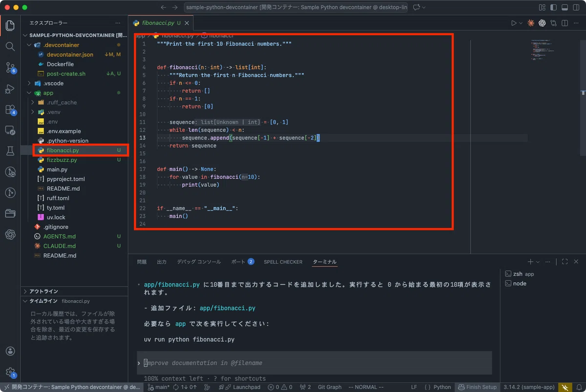Run Python file with play button
Viewport: 586px width, 392px height.
(x=514, y=23)
